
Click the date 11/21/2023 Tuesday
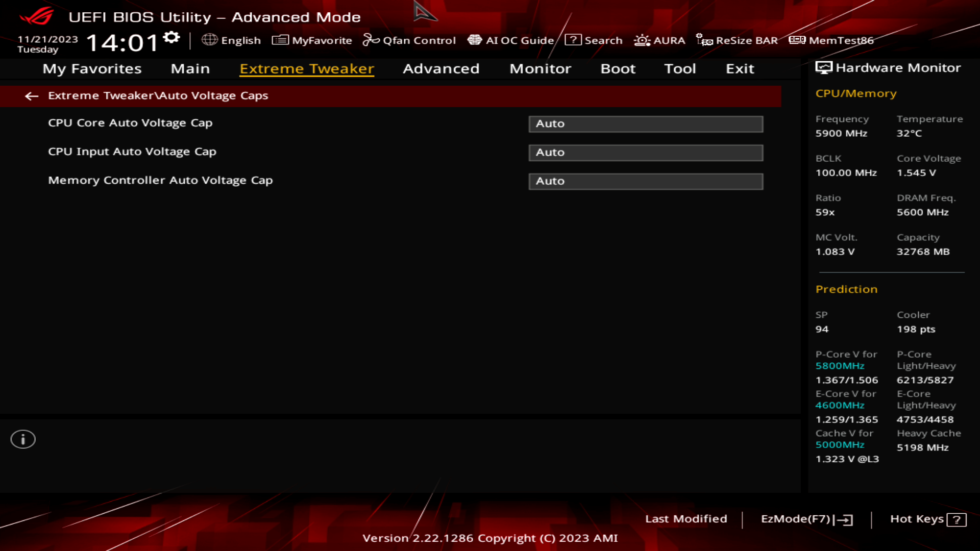[x=47, y=44]
